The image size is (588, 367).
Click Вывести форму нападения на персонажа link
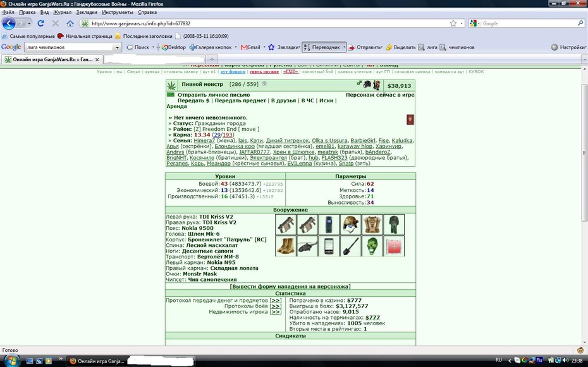[290, 287]
